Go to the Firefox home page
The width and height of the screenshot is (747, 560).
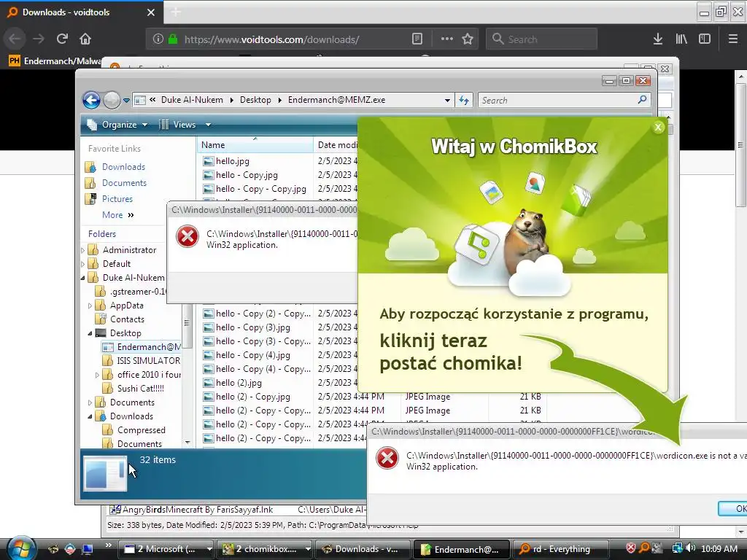[x=85, y=39]
